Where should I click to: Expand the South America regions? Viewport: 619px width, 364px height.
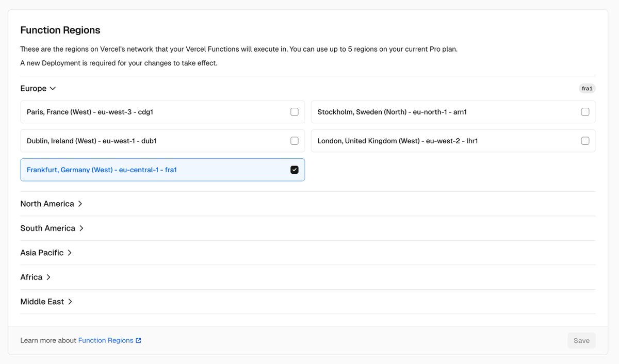tap(52, 228)
